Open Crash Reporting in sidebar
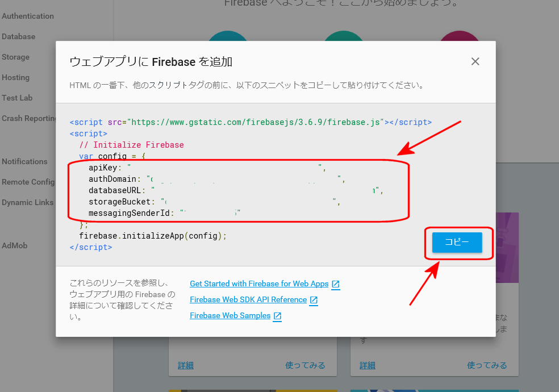559x392 pixels. click(29, 118)
